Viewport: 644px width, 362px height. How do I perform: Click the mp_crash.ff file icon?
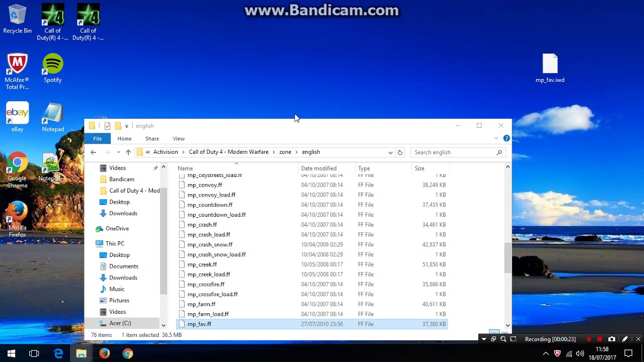pos(182,225)
